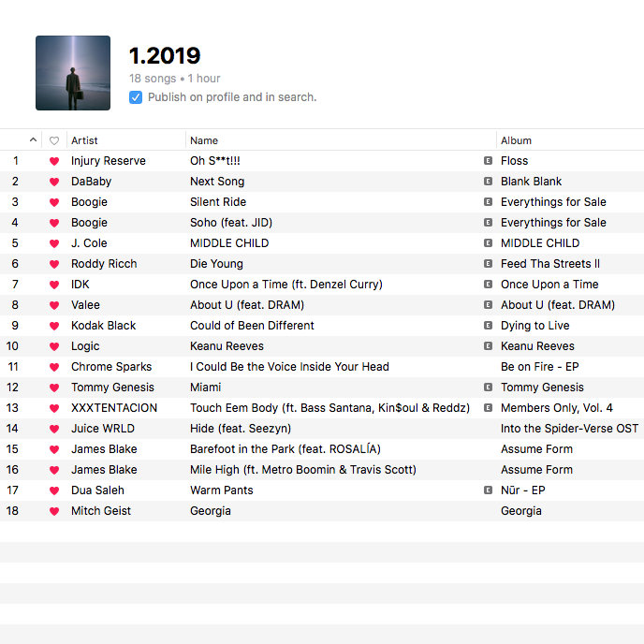Image resolution: width=644 pixels, height=644 pixels.
Task: Click the explicit badge on Touch Eem Body
Action: tap(488, 407)
